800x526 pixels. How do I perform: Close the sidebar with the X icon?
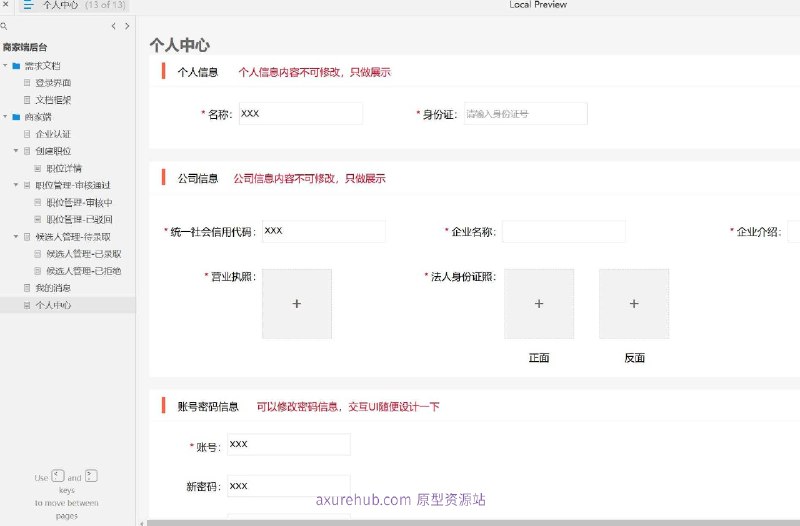[5, 4]
